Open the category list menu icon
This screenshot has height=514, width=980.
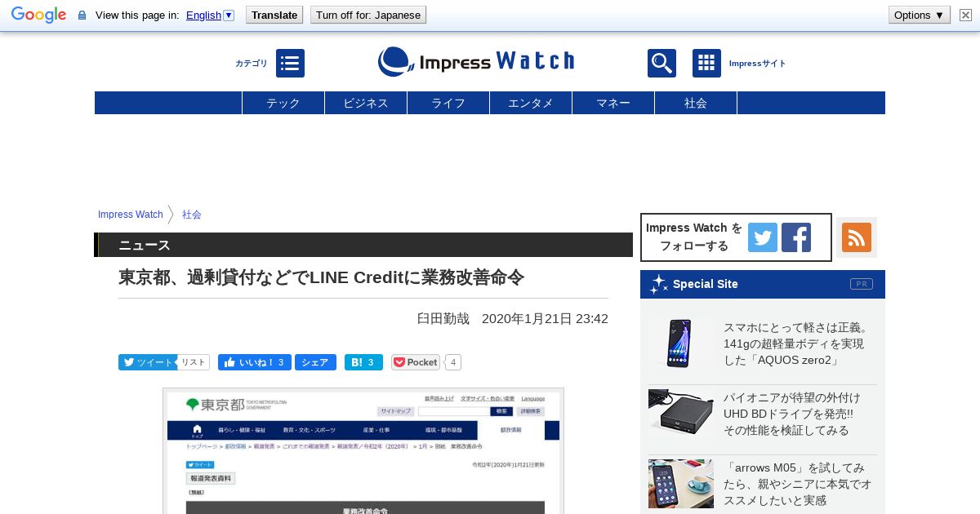(x=290, y=63)
